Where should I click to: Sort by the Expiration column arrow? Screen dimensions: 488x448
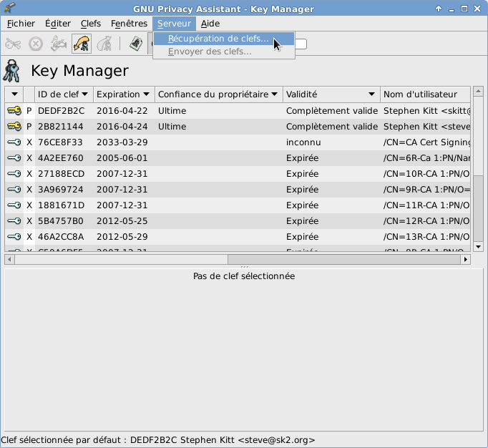pos(146,94)
